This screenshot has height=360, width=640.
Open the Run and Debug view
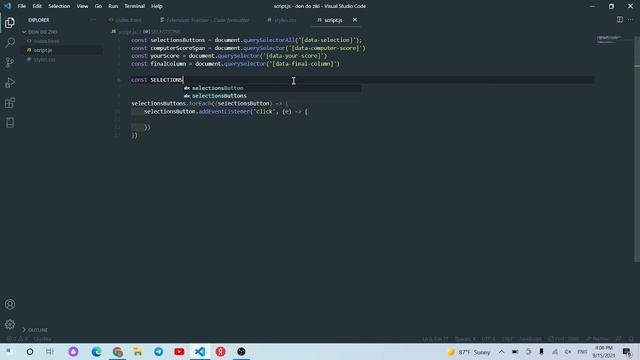(x=10, y=82)
